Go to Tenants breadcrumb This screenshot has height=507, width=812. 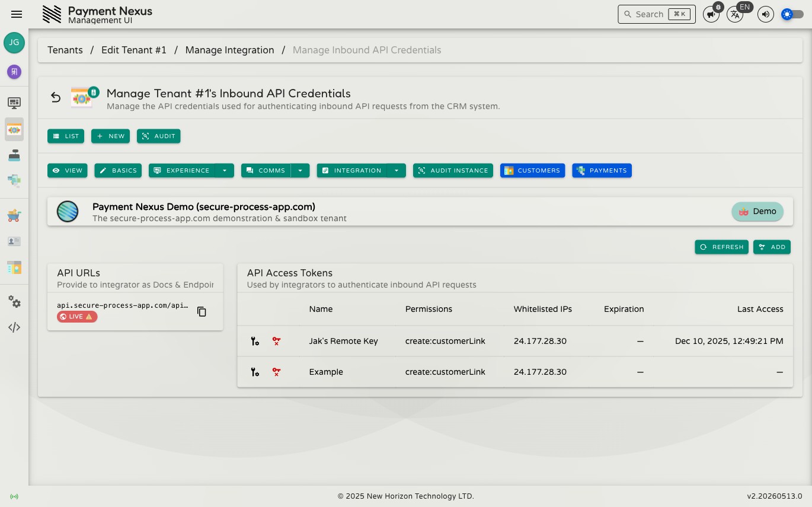pyautogui.click(x=65, y=50)
